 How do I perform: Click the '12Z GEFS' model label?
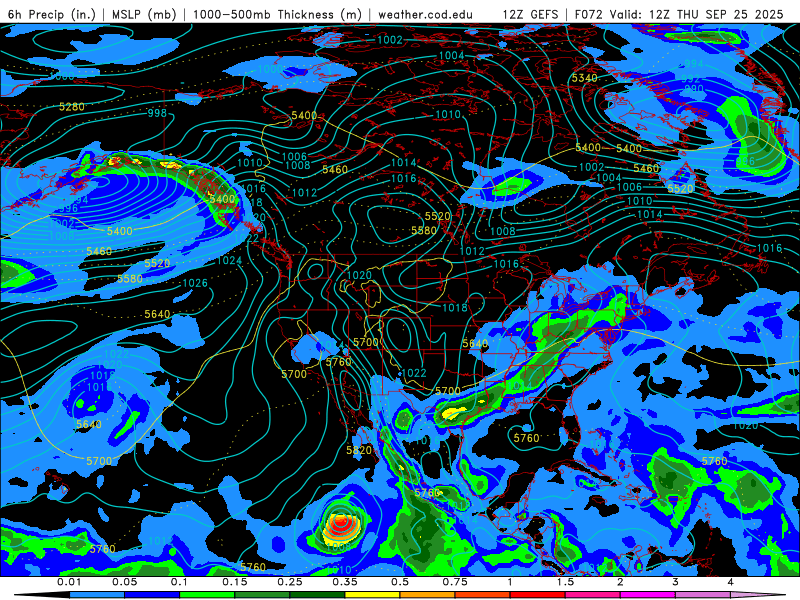point(530,14)
